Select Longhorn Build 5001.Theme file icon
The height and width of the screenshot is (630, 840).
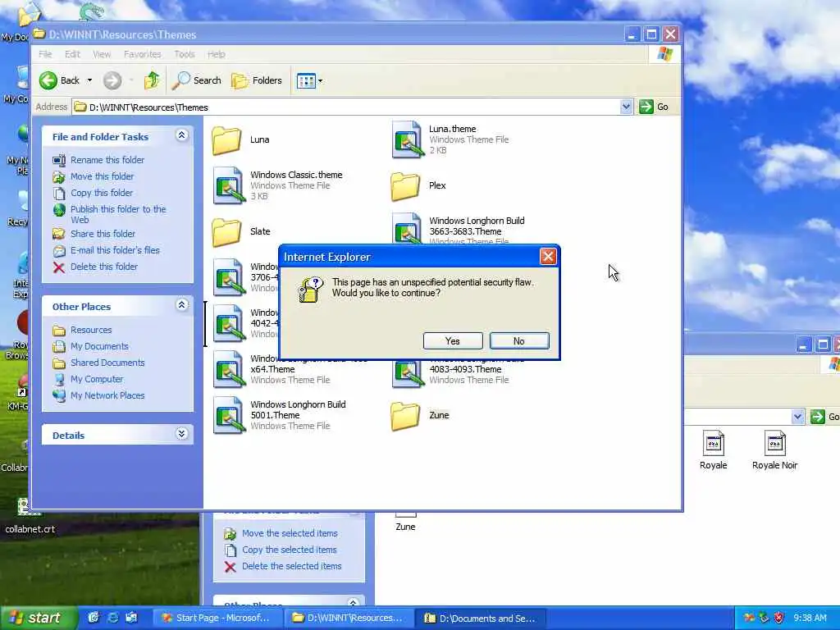(x=228, y=416)
